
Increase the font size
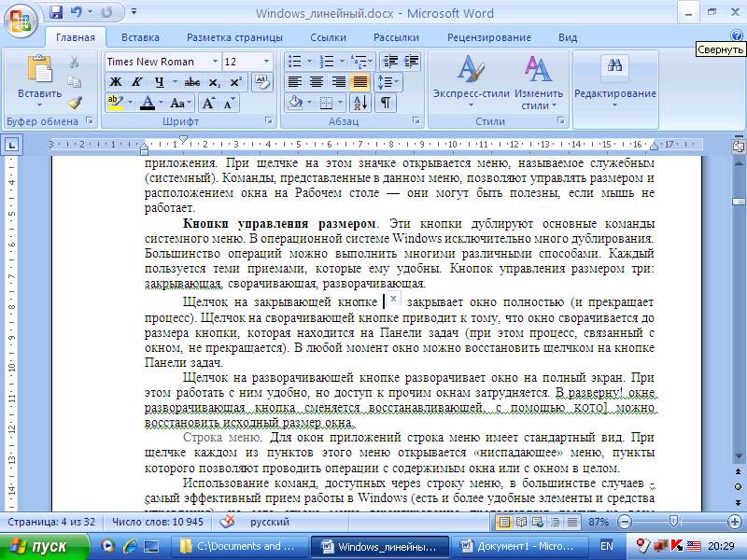(208, 103)
